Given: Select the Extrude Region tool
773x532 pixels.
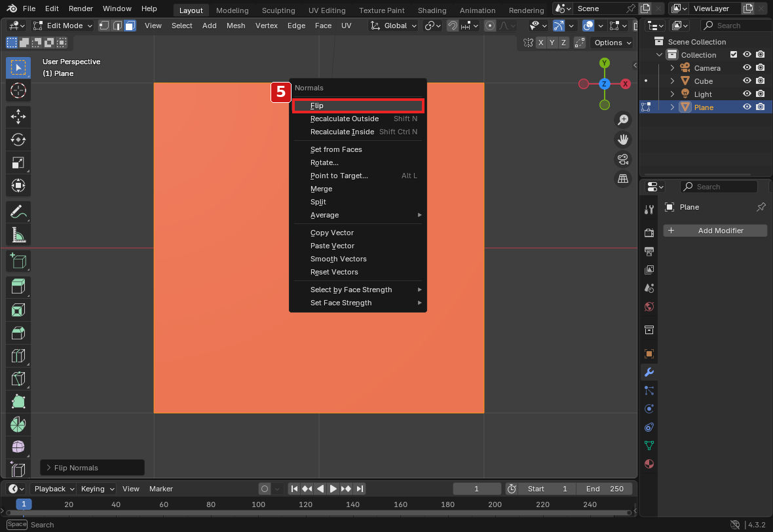Looking at the screenshot, I should click(18, 287).
